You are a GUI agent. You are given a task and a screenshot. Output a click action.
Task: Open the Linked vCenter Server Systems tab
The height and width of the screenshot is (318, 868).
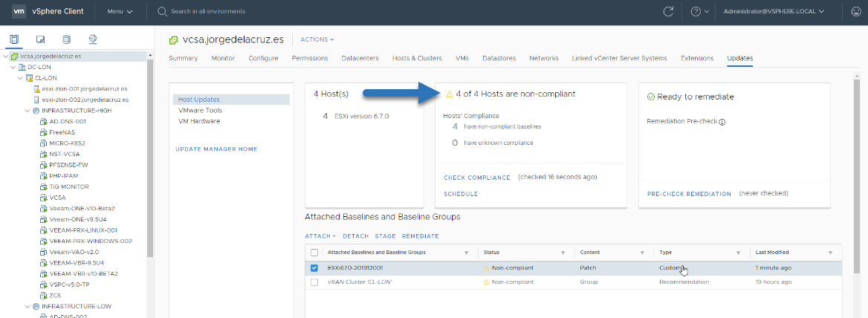620,58
